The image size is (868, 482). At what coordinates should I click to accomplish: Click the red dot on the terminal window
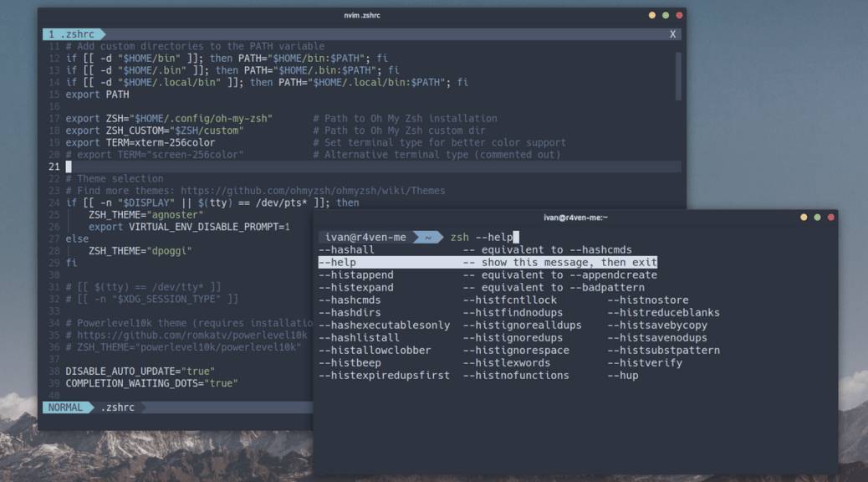tap(830, 216)
